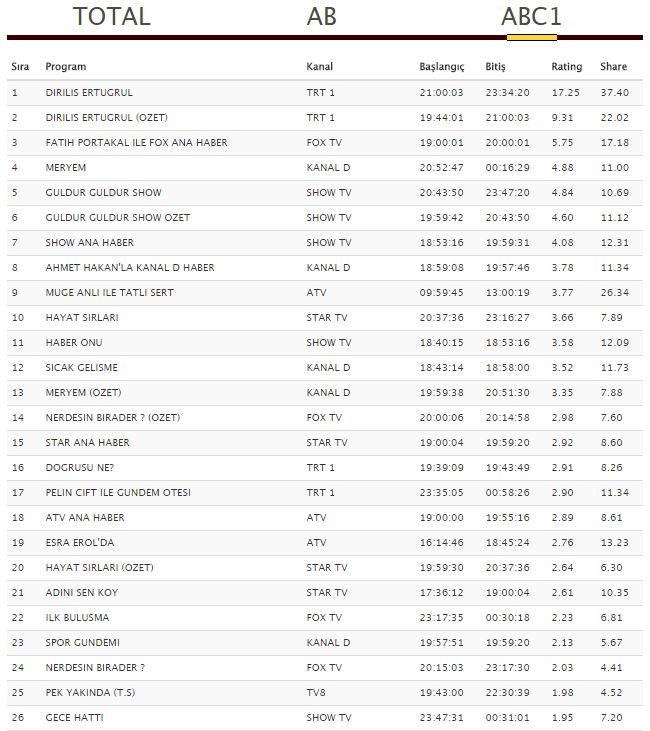The height and width of the screenshot is (731, 650).
Task: Open the HAYAT SIRLARI program entry
Action: [83, 318]
